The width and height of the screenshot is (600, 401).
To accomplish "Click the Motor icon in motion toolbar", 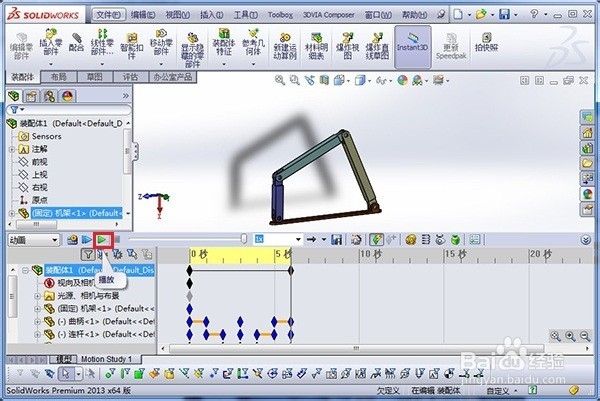I will [x=411, y=240].
